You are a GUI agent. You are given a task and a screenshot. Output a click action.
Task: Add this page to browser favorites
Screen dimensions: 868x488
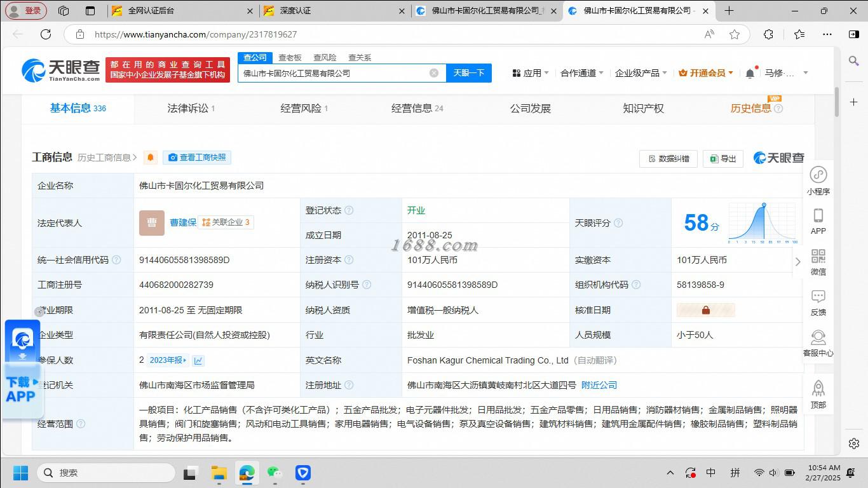(x=735, y=34)
